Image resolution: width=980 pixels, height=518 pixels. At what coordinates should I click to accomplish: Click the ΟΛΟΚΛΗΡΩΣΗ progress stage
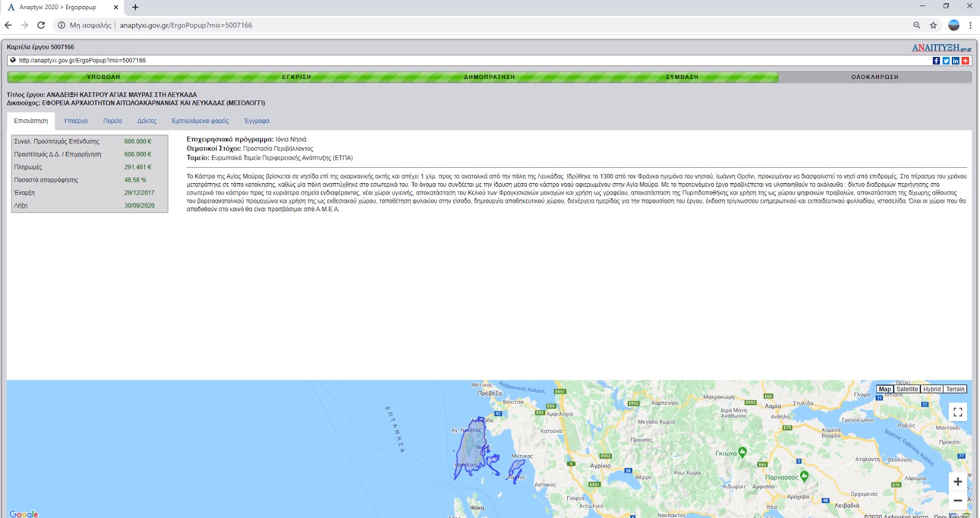[x=875, y=77]
